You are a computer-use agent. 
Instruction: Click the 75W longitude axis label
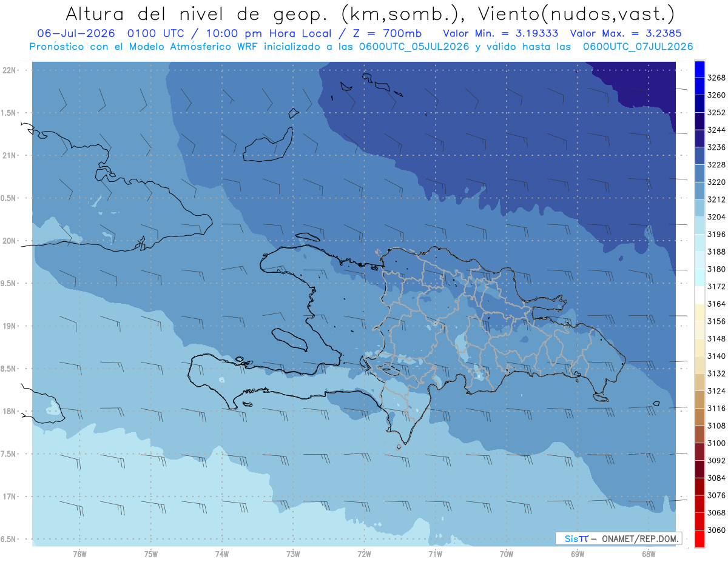pos(151,554)
